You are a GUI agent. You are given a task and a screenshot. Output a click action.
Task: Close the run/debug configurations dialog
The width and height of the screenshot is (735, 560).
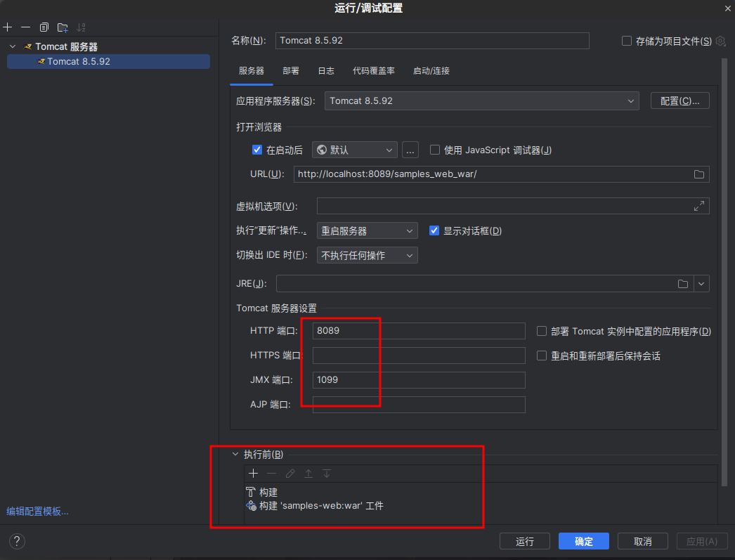pos(727,8)
